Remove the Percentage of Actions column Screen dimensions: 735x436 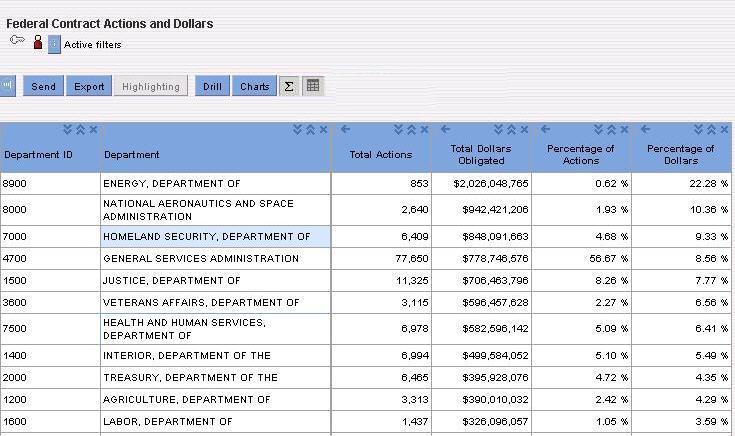point(624,129)
